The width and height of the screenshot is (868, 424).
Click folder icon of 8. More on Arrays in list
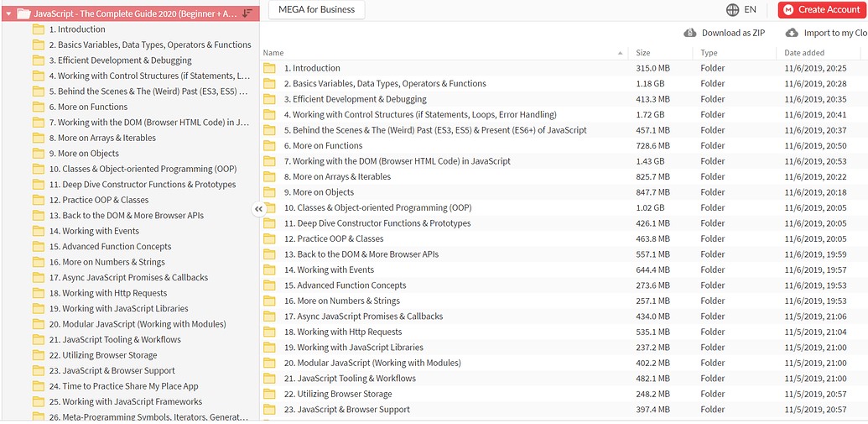click(x=269, y=177)
